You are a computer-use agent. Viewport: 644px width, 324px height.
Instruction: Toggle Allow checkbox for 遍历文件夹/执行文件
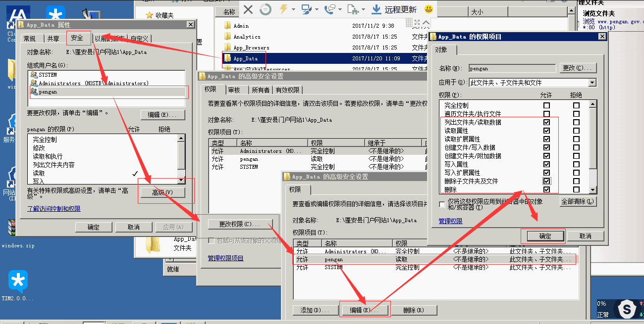point(546,114)
